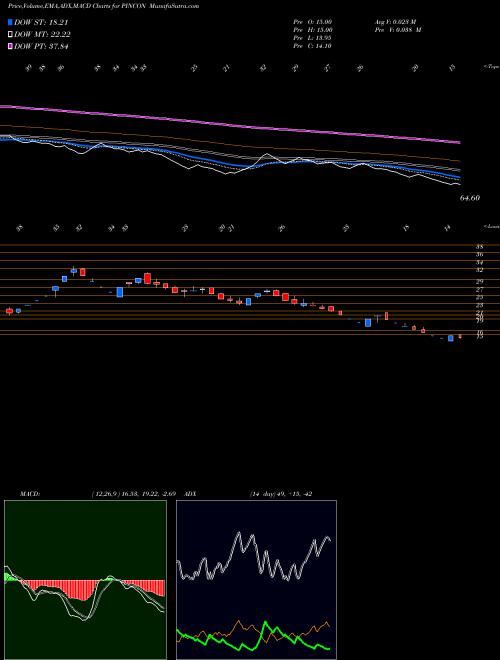Screen dimensions: 500x660
Task: Click the thick magenta long-term EMA line
Action: pos(230,124)
